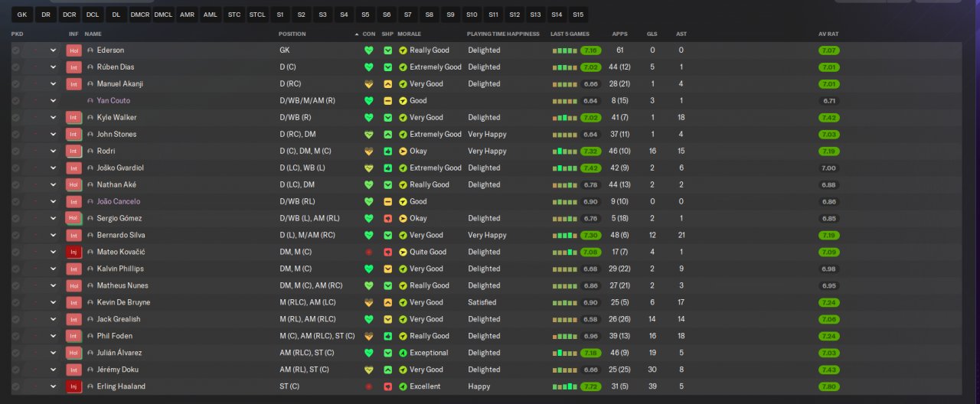Click Sergio Gómez's red match sharpness icon
Screen dimensions: 980x404
(387, 219)
